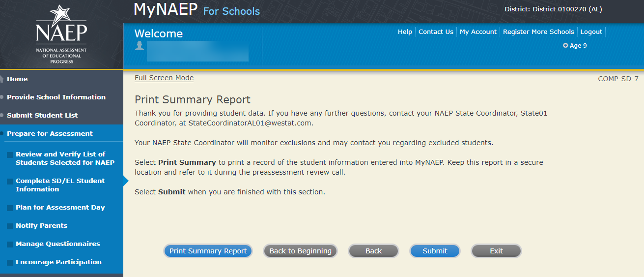Click the Back to Beginning button
The image size is (644, 277).
[x=300, y=251]
